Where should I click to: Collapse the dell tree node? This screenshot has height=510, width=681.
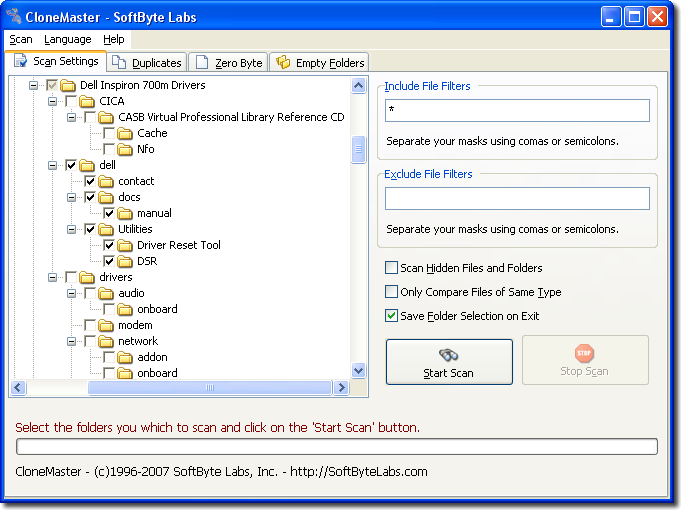pyautogui.click(x=52, y=165)
